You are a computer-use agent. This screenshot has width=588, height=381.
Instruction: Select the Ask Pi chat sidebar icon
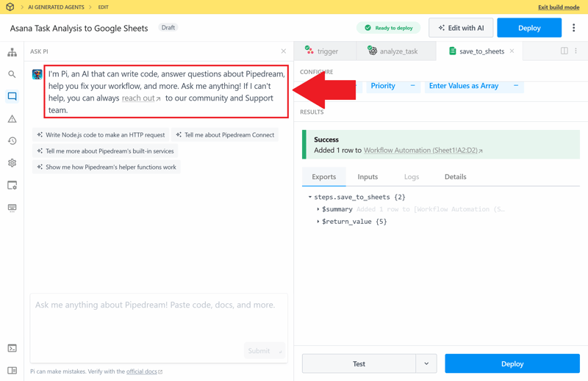pos(12,96)
